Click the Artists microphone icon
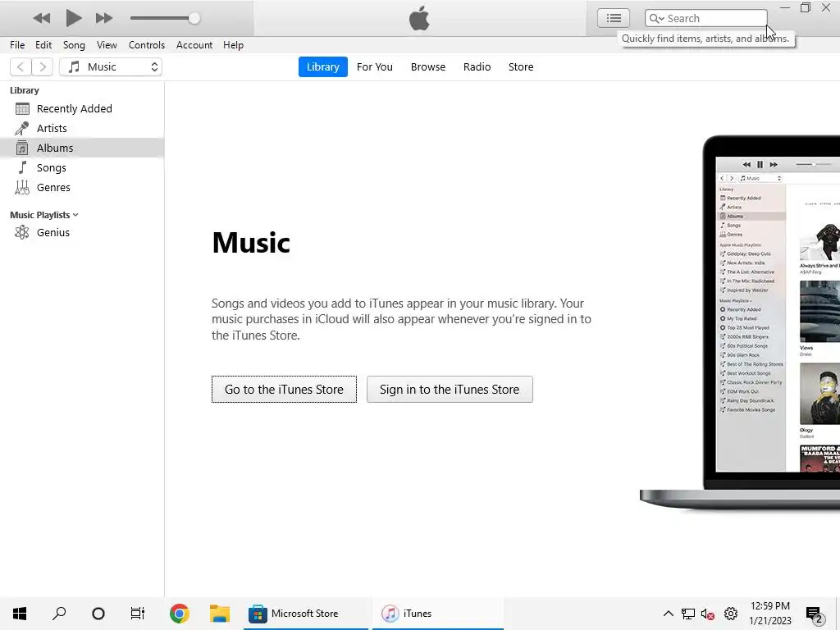This screenshot has width=840, height=630. [x=22, y=129]
